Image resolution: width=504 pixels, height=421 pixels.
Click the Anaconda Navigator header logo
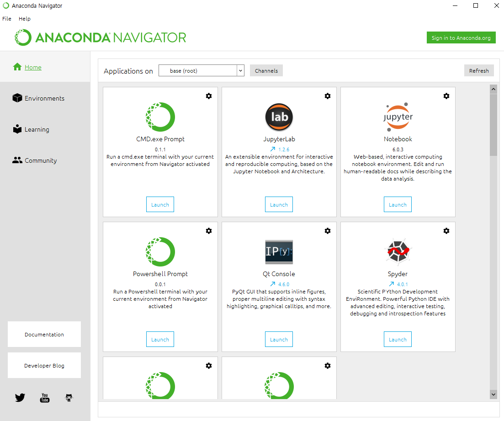pyautogui.click(x=100, y=37)
